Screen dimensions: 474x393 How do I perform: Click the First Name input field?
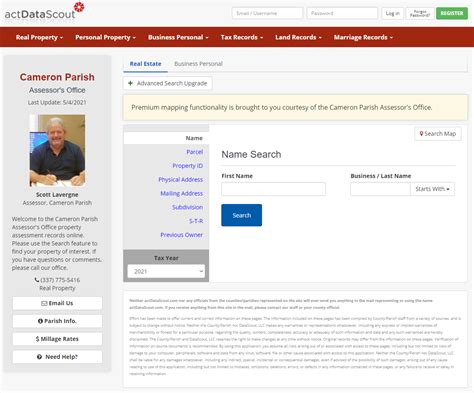point(273,189)
